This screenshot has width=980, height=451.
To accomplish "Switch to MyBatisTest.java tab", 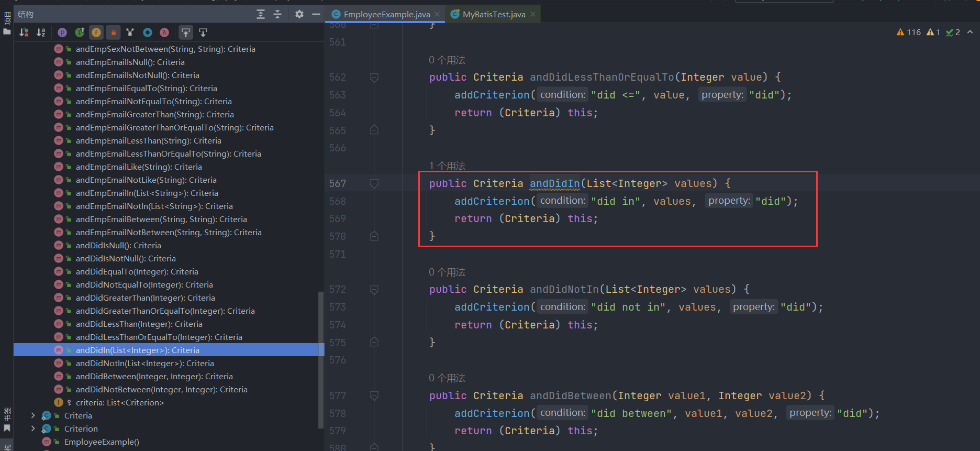I will [x=494, y=14].
